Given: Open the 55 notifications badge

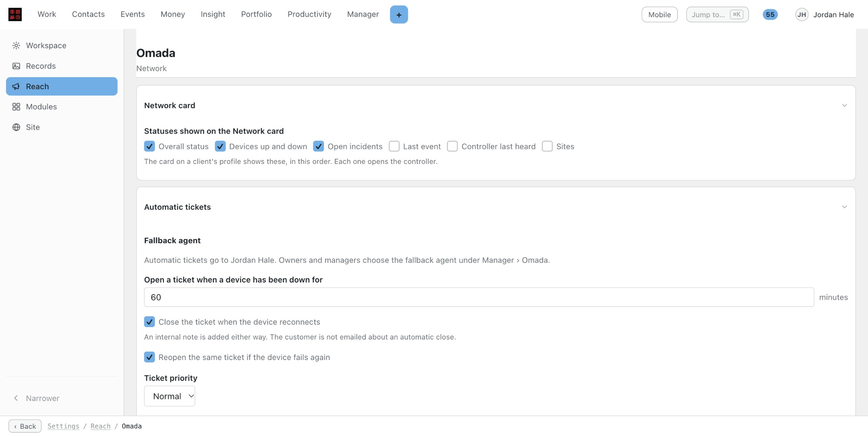Looking at the screenshot, I should point(770,14).
